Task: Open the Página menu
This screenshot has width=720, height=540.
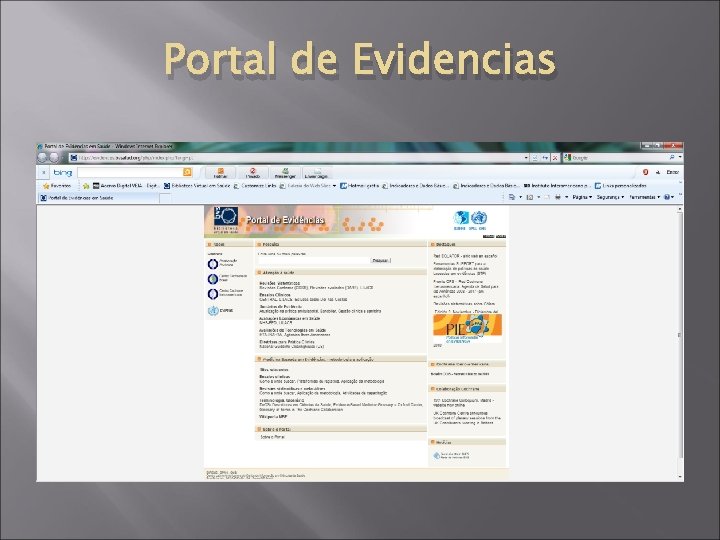Action: pyautogui.click(x=582, y=197)
